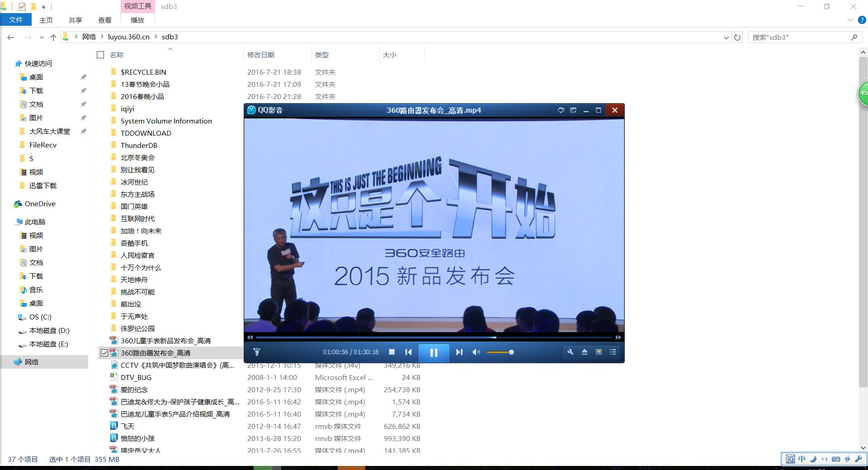868x470 pixels.
Task: Go up one folder level
Action: click(53, 37)
